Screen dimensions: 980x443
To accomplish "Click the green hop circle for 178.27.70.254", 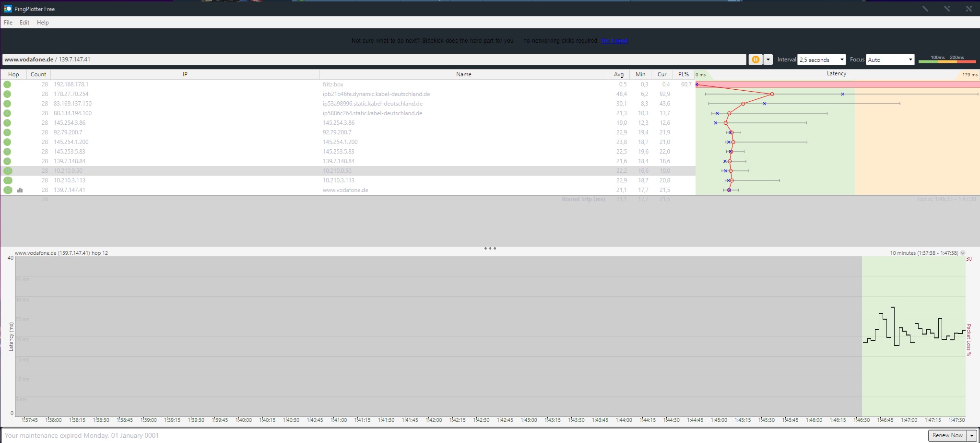I will point(7,94).
